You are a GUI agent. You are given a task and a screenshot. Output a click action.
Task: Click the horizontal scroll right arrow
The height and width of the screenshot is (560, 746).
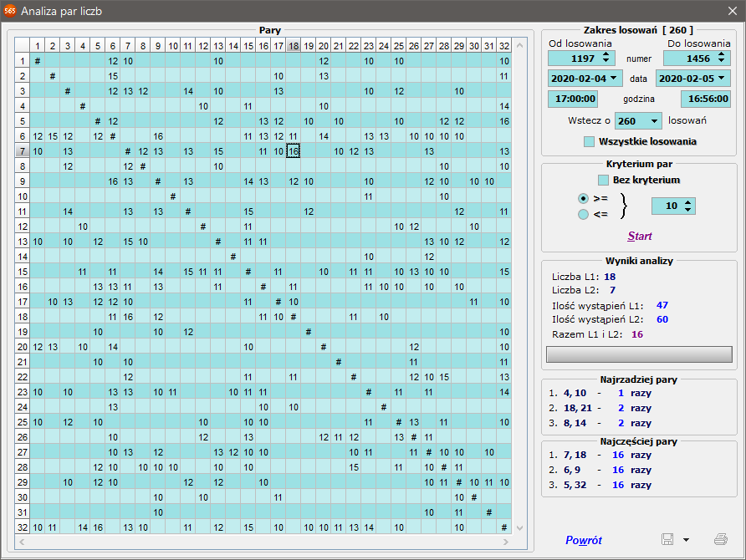505,542
